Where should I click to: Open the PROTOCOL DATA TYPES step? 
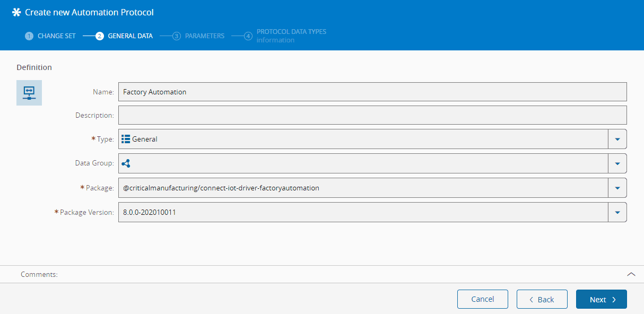click(291, 32)
